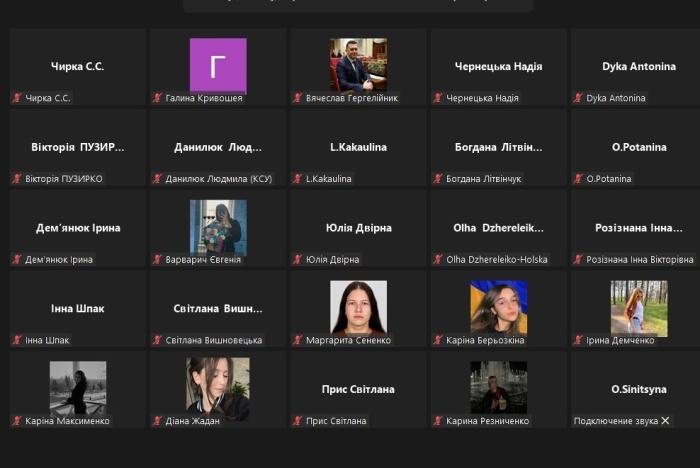The width and height of the screenshot is (700, 468).
Task: Click muted mic icon beside Чирка С.С.
Action: (x=17, y=99)
